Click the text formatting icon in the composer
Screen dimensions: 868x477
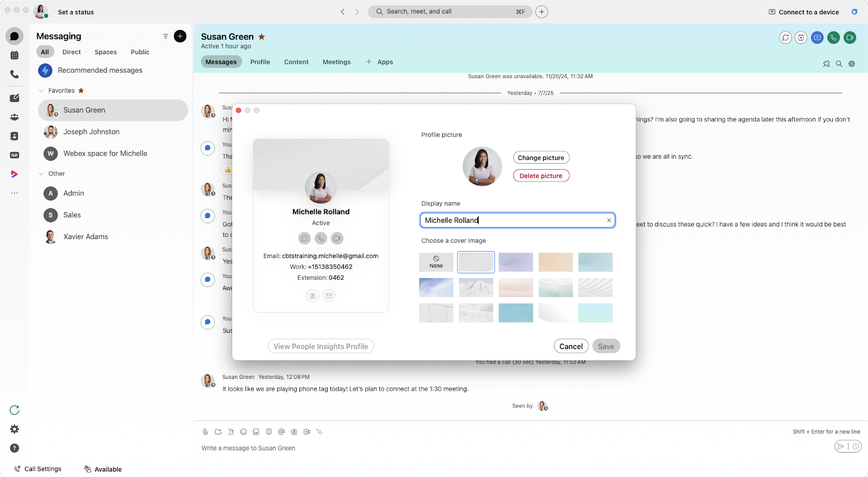click(x=231, y=432)
